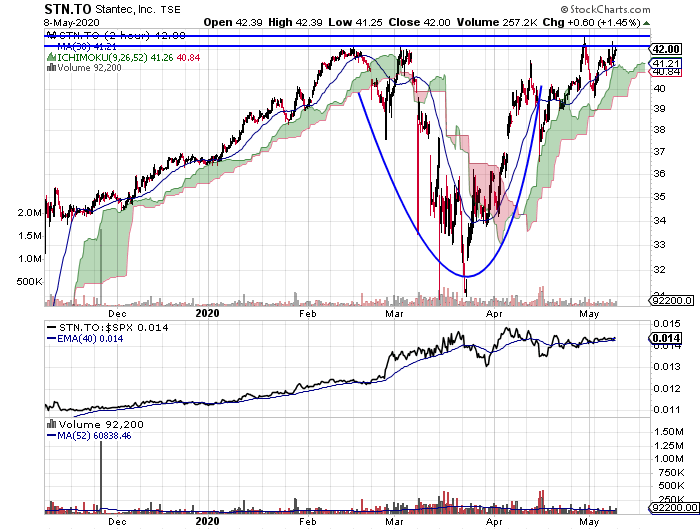The width and height of the screenshot is (700, 530).
Task: Click the tall December volume spike bar
Action: point(100,476)
